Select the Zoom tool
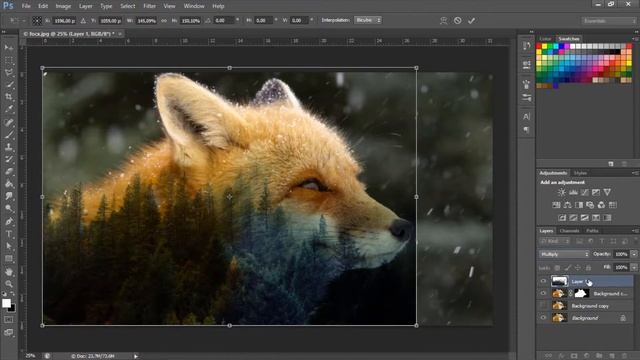 point(9,284)
